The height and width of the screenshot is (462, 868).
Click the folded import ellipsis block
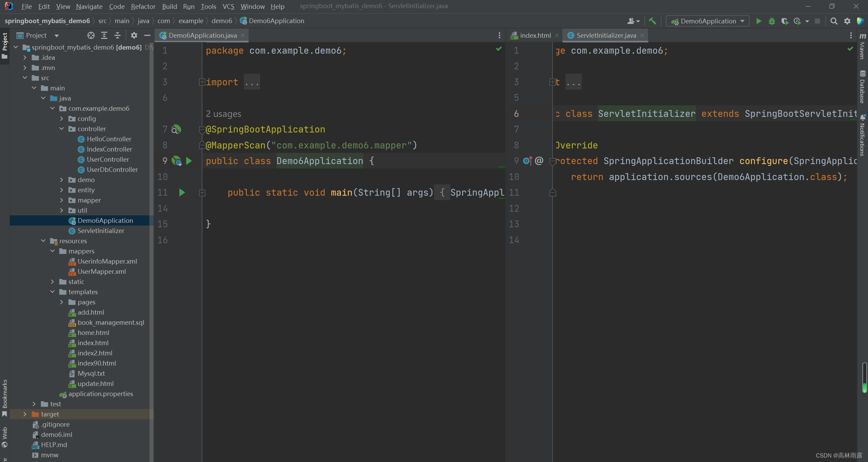(x=252, y=82)
